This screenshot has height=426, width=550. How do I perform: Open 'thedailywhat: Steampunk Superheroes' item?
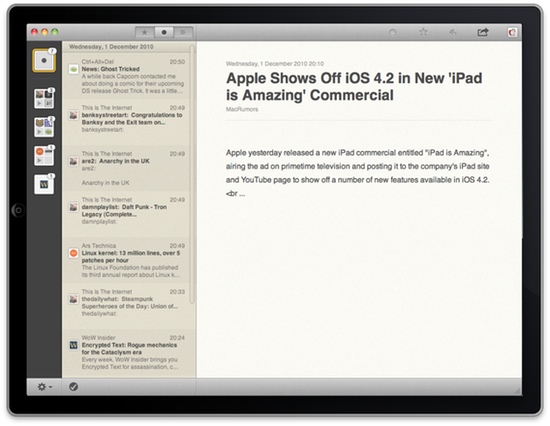click(x=126, y=306)
